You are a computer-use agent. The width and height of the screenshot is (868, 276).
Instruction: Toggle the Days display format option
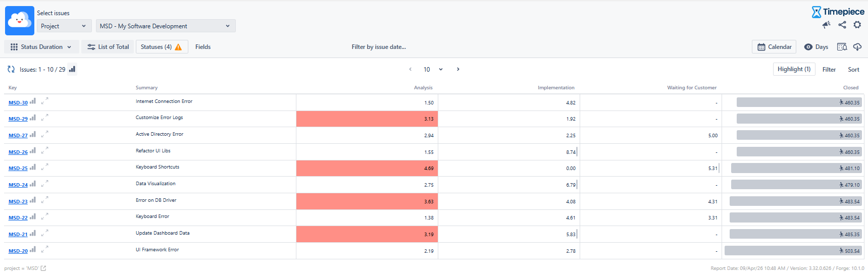[816, 47]
